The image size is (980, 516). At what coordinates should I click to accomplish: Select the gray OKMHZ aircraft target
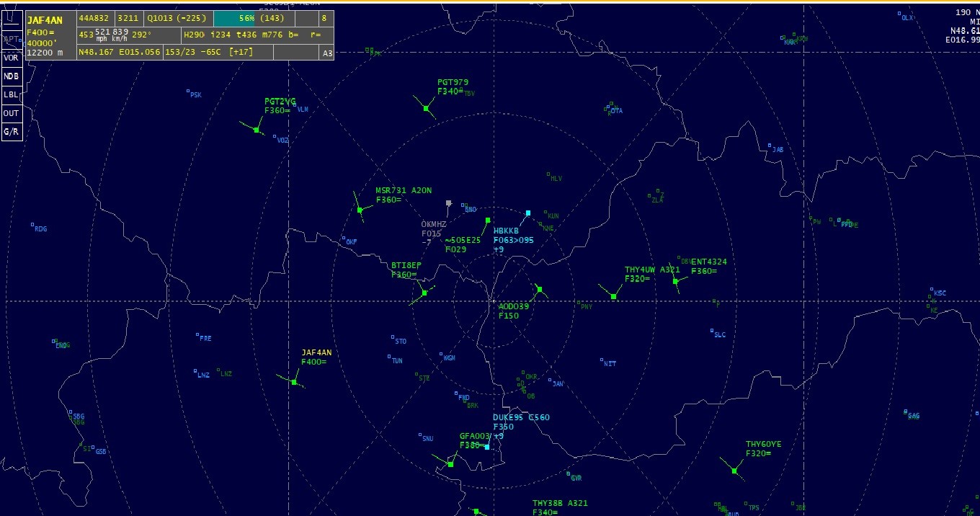pyautogui.click(x=448, y=203)
